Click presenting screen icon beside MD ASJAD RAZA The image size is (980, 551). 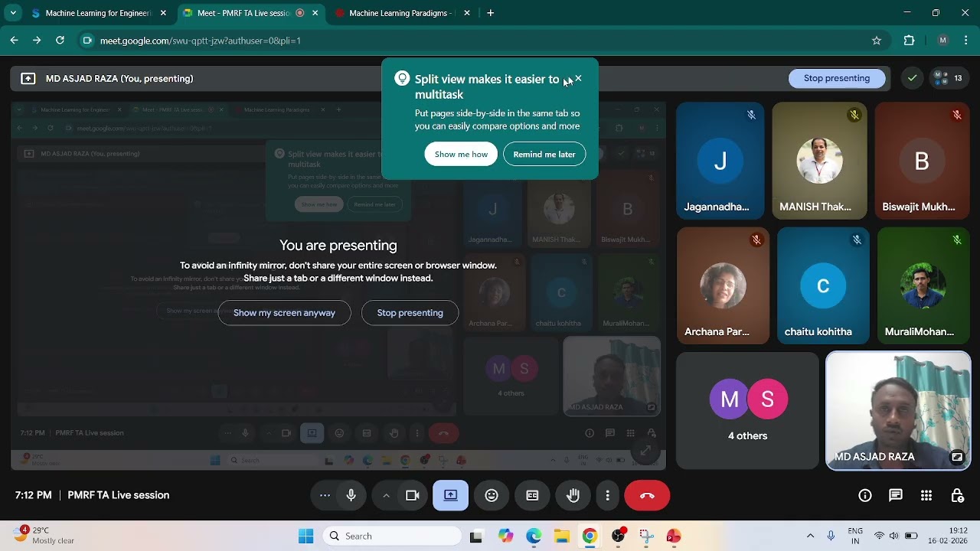click(28, 78)
